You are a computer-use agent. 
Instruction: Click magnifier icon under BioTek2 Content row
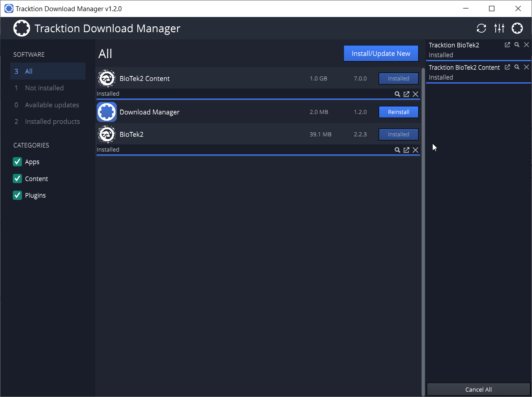[x=397, y=94]
